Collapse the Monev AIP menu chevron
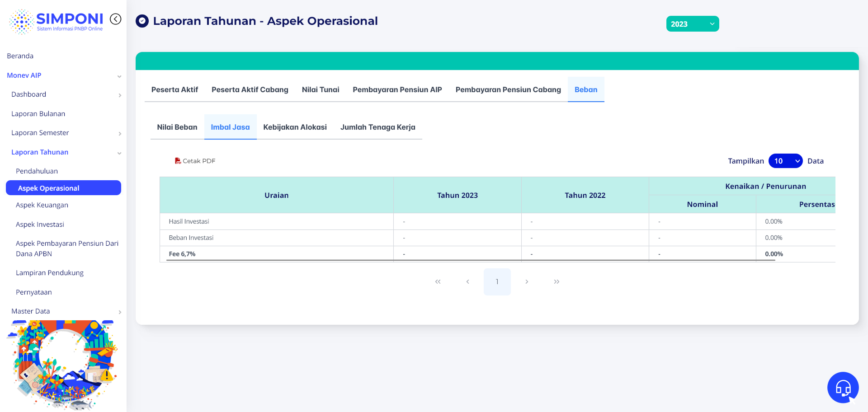The width and height of the screenshot is (868, 412). (x=119, y=76)
